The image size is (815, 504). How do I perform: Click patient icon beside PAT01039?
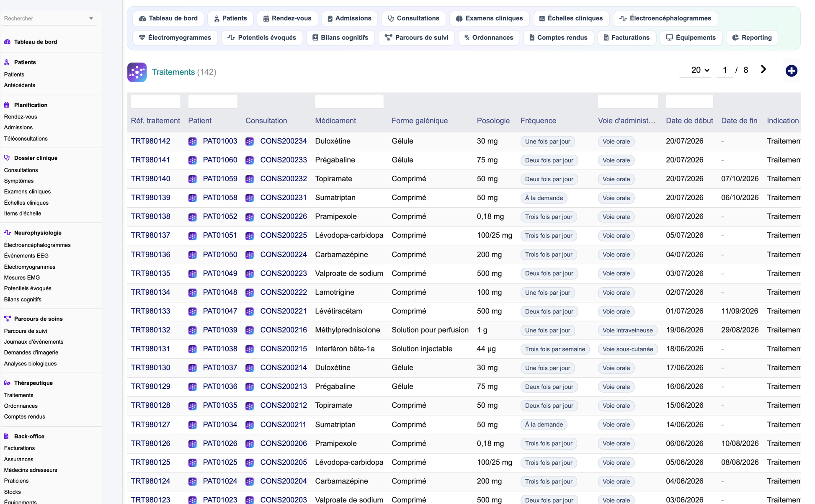point(192,330)
